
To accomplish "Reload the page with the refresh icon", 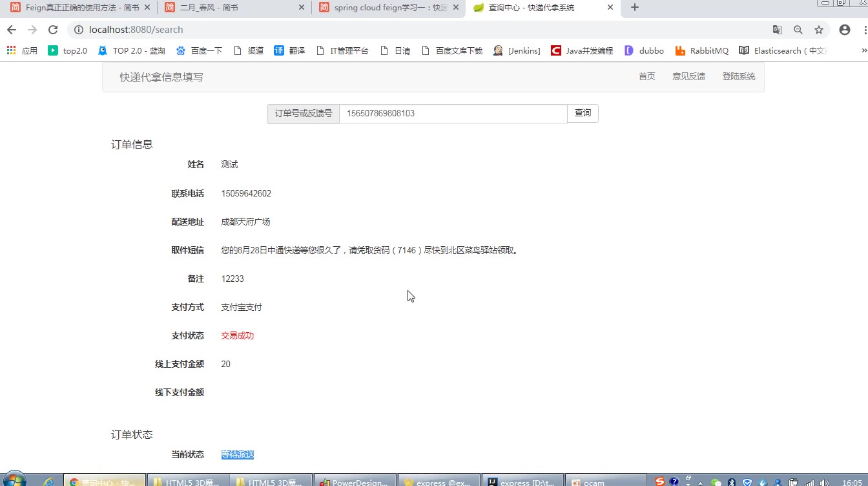I will tap(53, 30).
